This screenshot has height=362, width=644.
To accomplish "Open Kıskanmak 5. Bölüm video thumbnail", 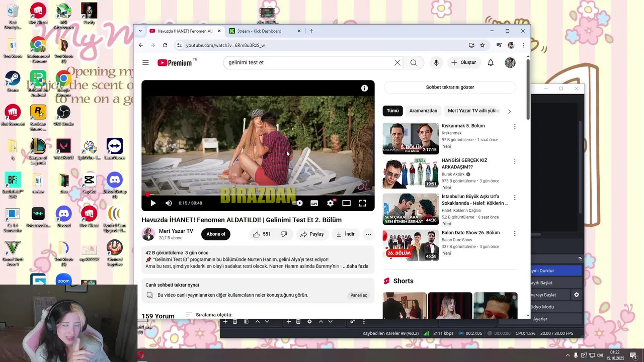I will (411, 138).
